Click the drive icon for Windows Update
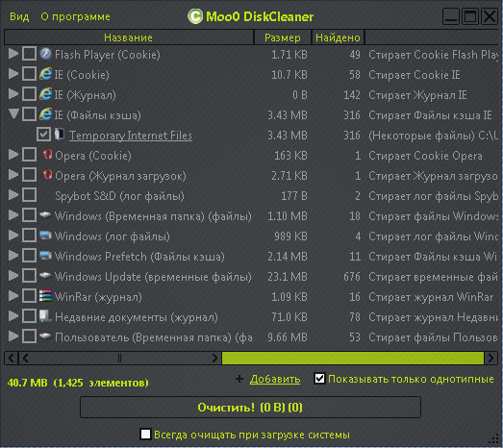 [x=45, y=275]
